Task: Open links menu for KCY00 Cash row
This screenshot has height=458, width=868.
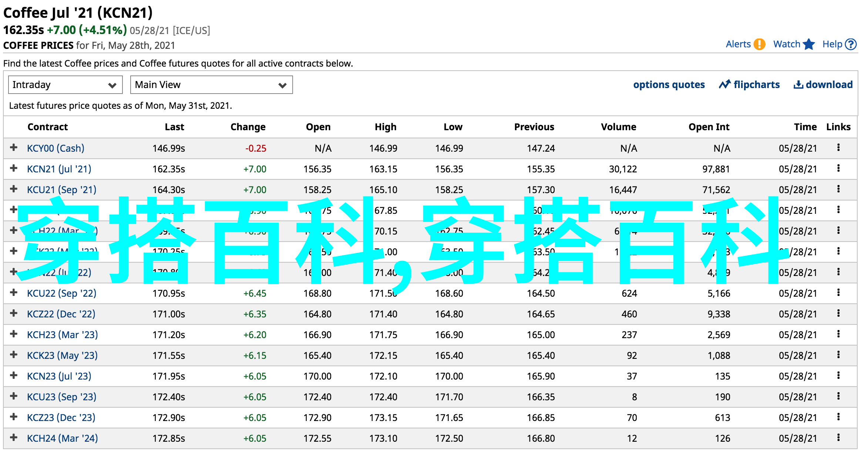Action: (838, 148)
